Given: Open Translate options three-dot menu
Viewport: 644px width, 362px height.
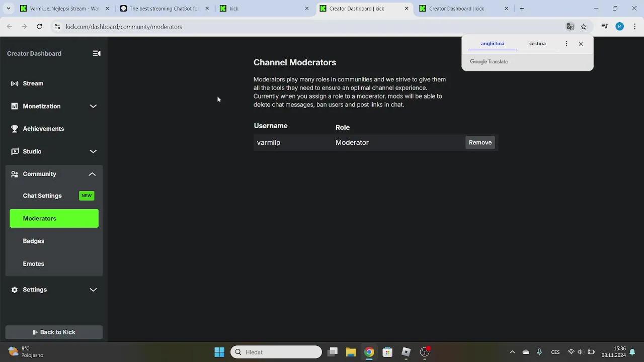Looking at the screenshot, I should point(567,44).
